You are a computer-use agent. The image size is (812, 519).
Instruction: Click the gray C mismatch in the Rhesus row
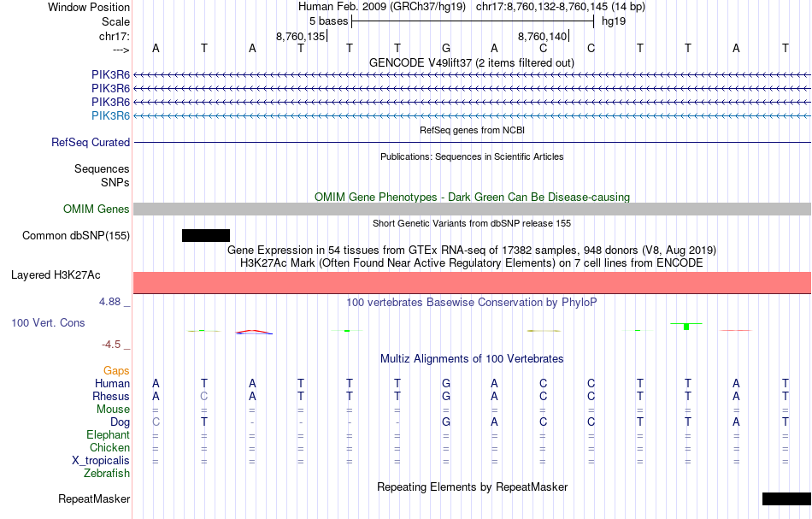coord(204,396)
